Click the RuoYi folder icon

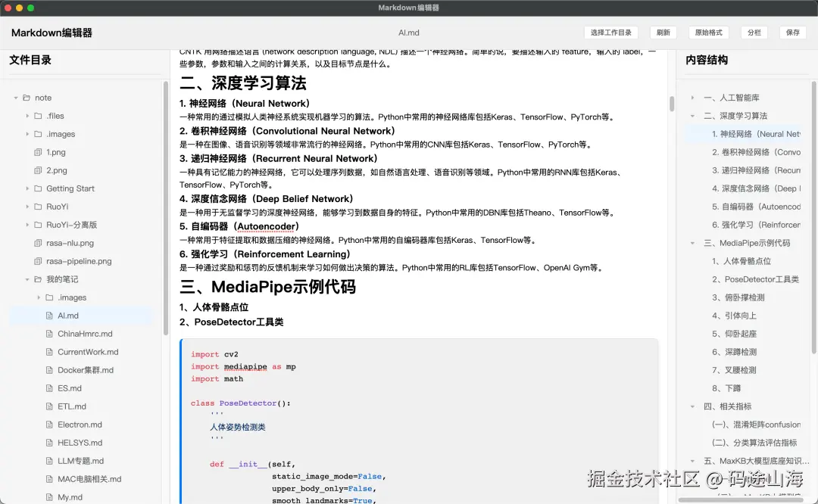38,207
